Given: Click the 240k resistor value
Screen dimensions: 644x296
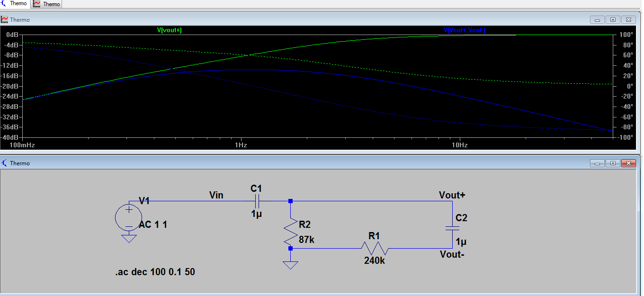Looking at the screenshot, I should pyautogui.click(x=375, y=260).
